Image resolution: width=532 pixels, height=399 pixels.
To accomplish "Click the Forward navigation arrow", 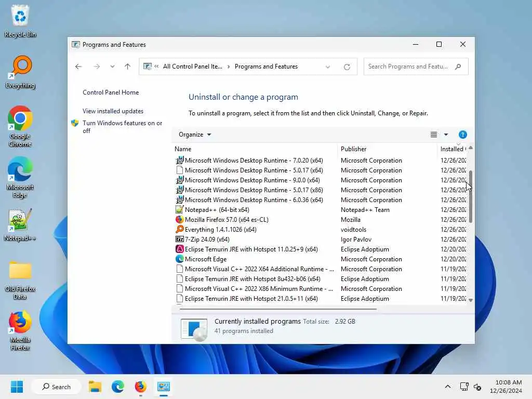I will click(x=97, y=66).
